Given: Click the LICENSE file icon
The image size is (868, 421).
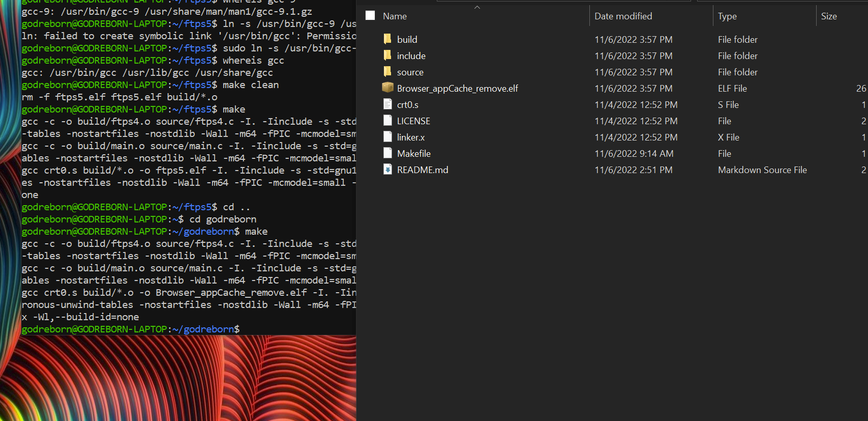Looking at the screenshot, I should click(387, 121).
